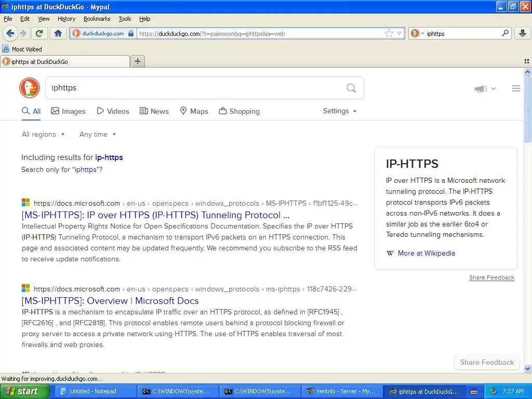Switch to the first C:\WINDOWS\syste... console taskbar button

pyautogui.click(x=178, y=392)
